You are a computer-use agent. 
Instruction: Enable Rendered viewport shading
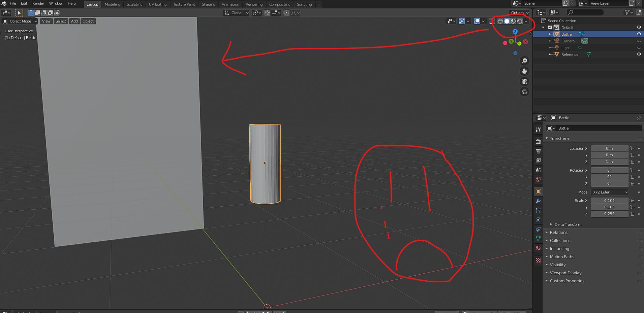pos(519,21)
